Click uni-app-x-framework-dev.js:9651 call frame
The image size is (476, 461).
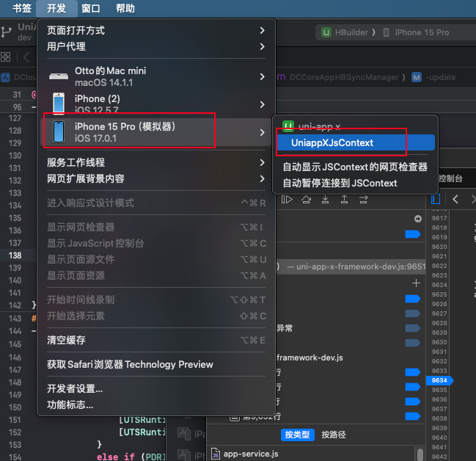click(351, 266)
